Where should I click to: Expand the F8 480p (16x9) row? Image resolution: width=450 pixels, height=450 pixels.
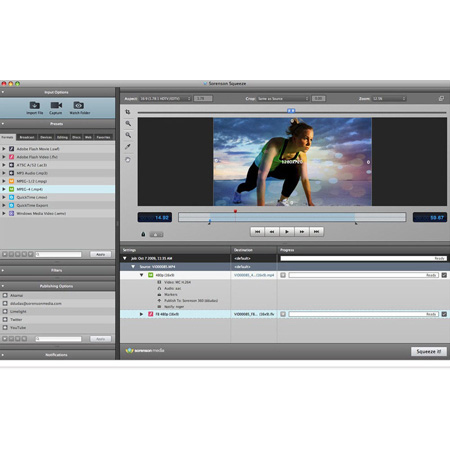(141, 314)
